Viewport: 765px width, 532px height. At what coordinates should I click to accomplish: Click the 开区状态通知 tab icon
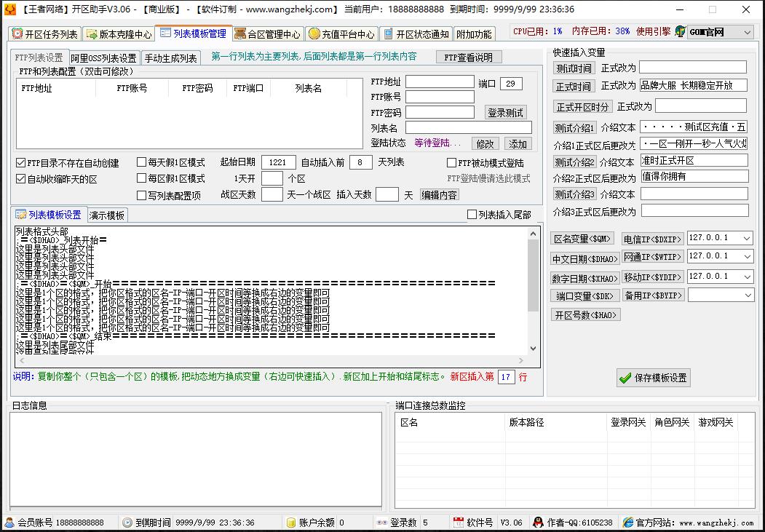coord(389,33)
